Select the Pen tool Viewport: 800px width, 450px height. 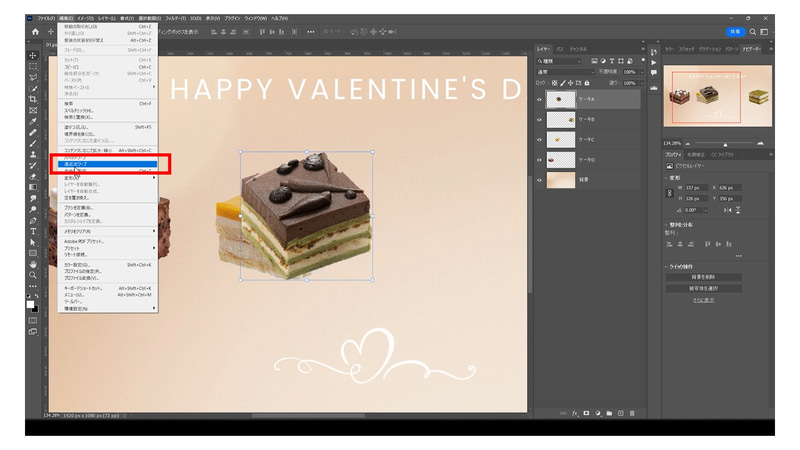[x=33, y=220]
